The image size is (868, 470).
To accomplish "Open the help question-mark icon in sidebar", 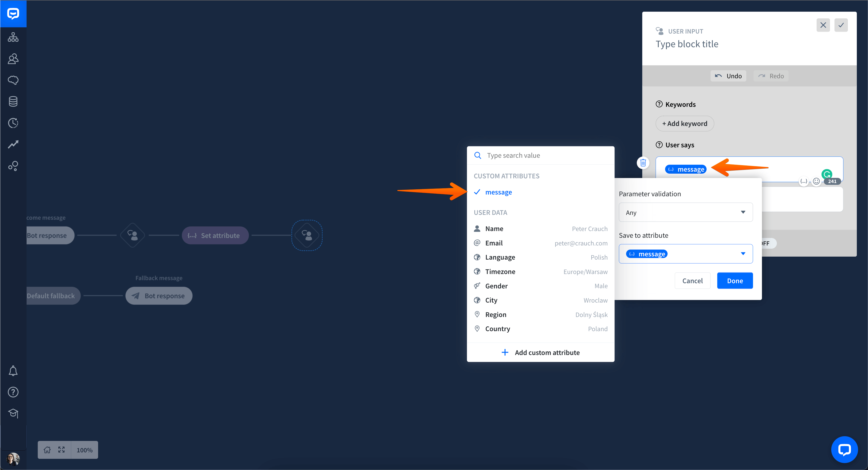I will point(13,392).
